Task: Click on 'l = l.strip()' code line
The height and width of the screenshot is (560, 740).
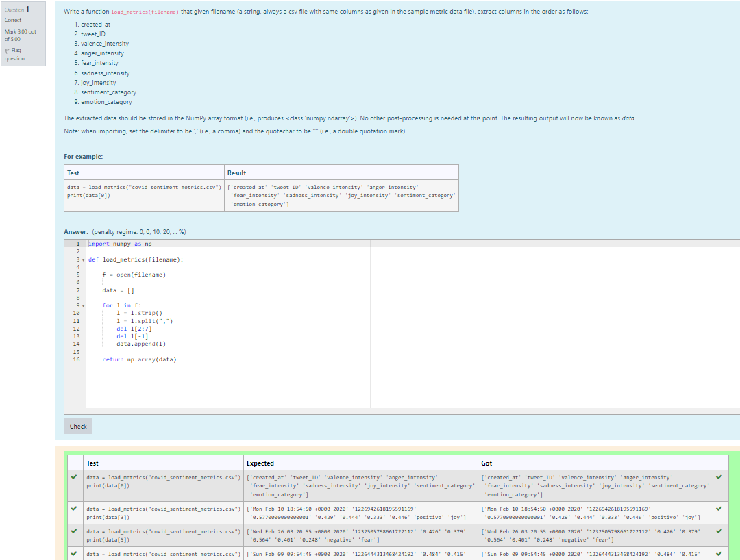Action: tap(140, 313)
